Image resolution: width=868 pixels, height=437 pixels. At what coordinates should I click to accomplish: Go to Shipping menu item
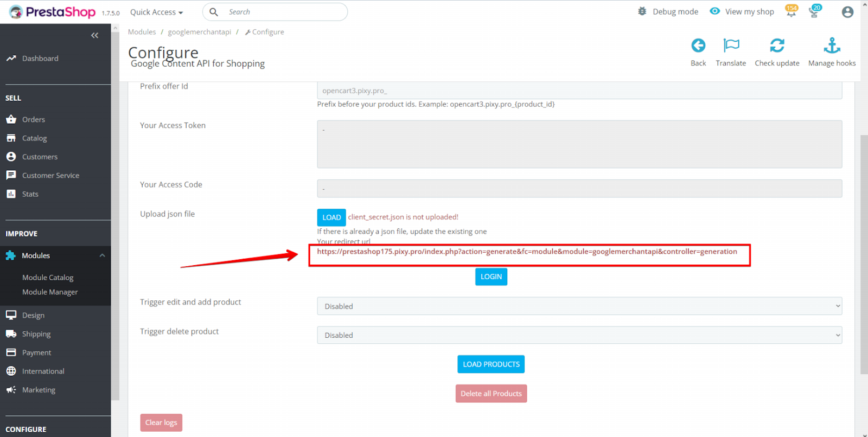(36, 334)
